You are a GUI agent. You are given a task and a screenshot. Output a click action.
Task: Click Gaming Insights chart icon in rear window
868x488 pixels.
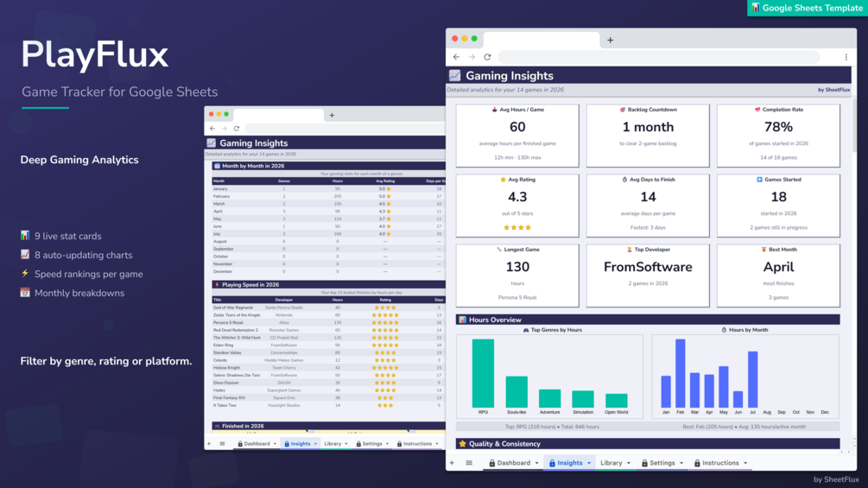tap(212, 143)
